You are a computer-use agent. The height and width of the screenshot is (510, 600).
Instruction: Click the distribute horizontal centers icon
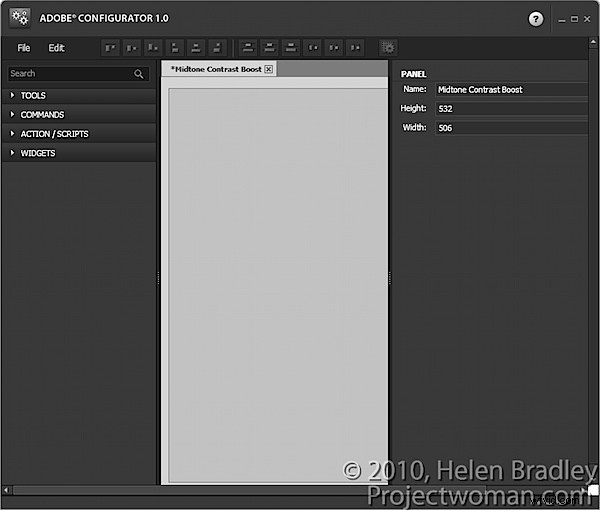tap(334, 48)
